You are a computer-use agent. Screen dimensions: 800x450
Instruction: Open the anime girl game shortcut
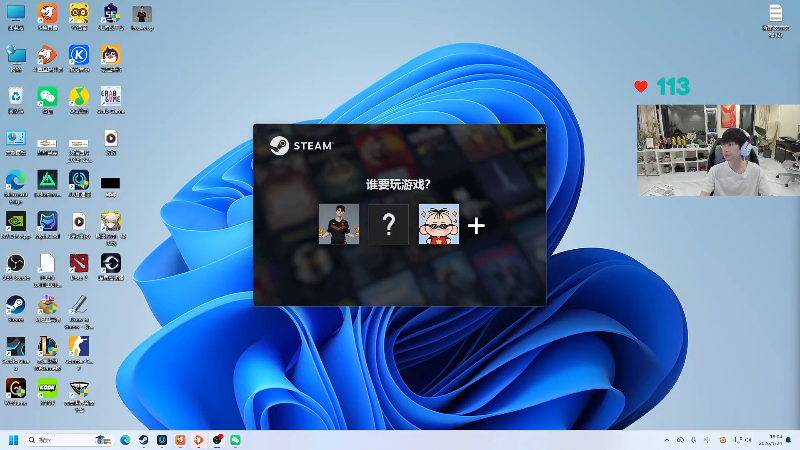(x=111, y=228)
